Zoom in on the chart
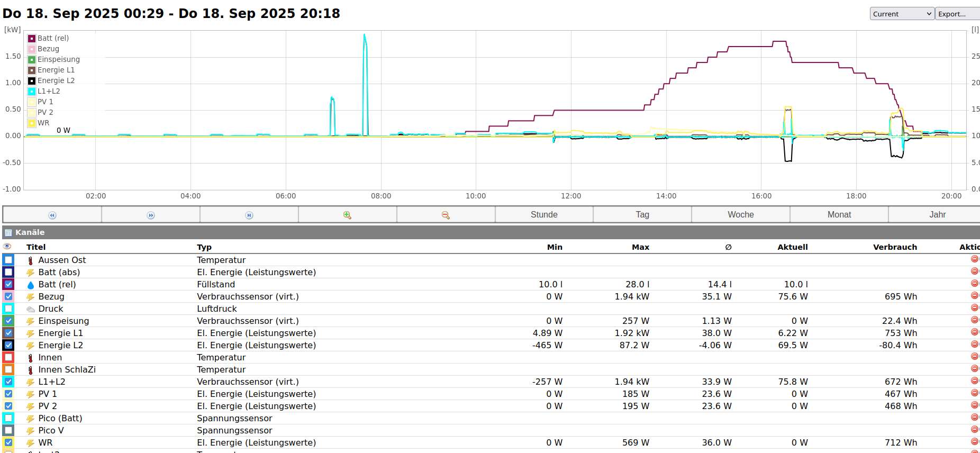 (x=347, y=215)
